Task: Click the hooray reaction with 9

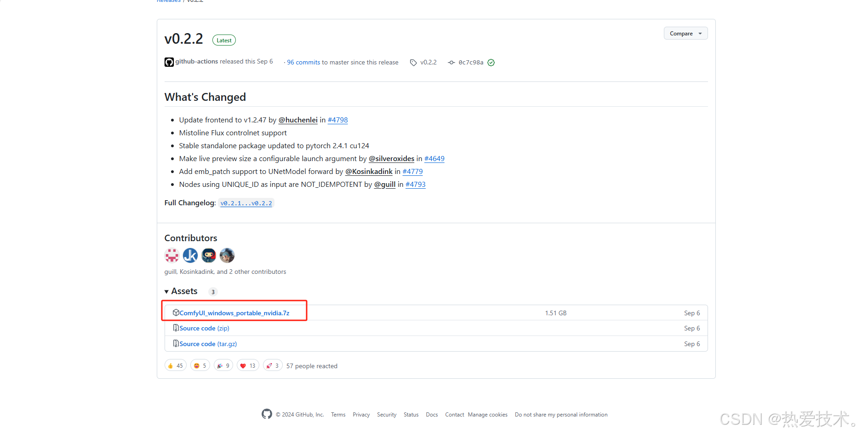Action: click(x=223, y=366)
